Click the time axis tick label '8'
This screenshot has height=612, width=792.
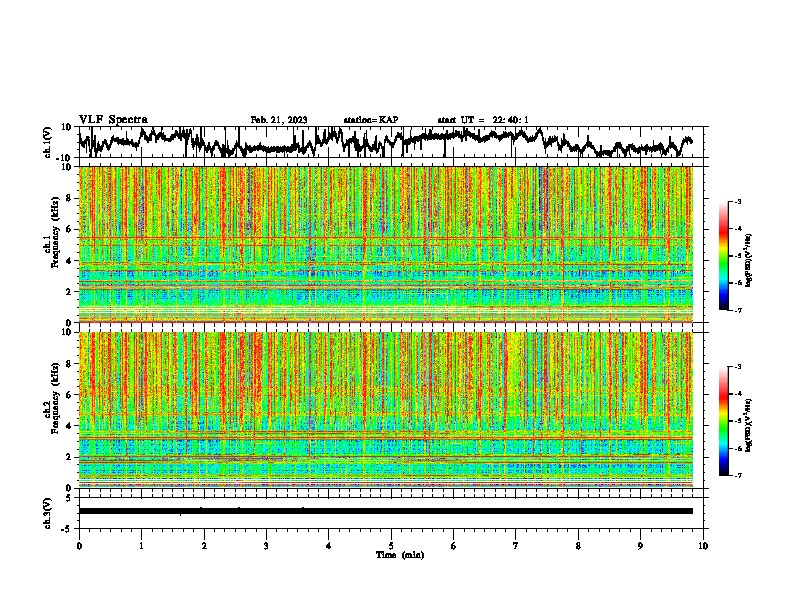pyautogui.click(x=578, y=546)
